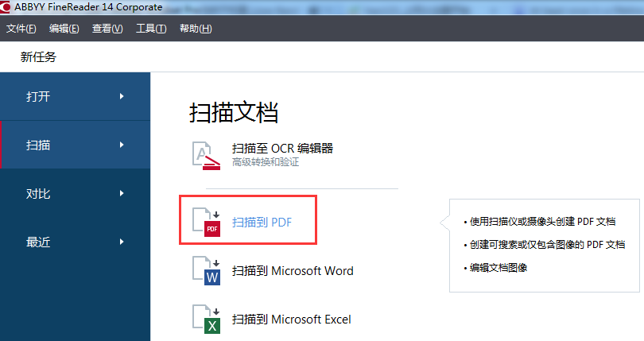The image size is (644, 341).
Task: Expand the arrow next to 打开
Action: point(122,96)
